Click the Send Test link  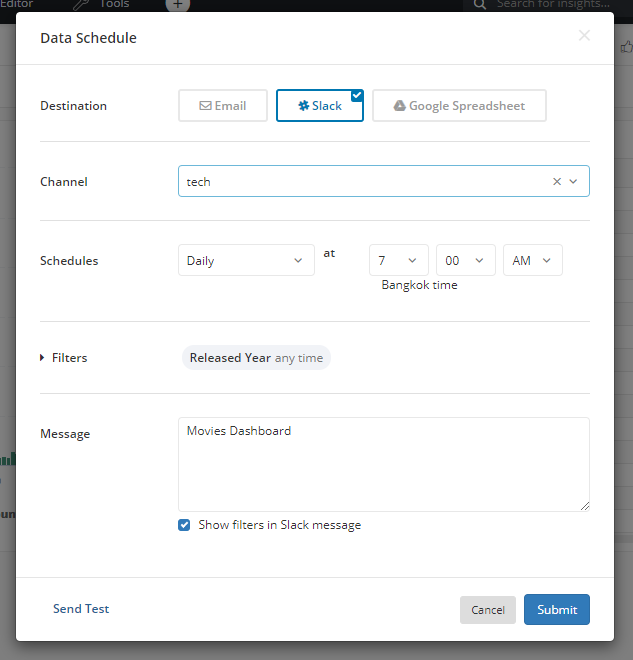click(81, 609)
